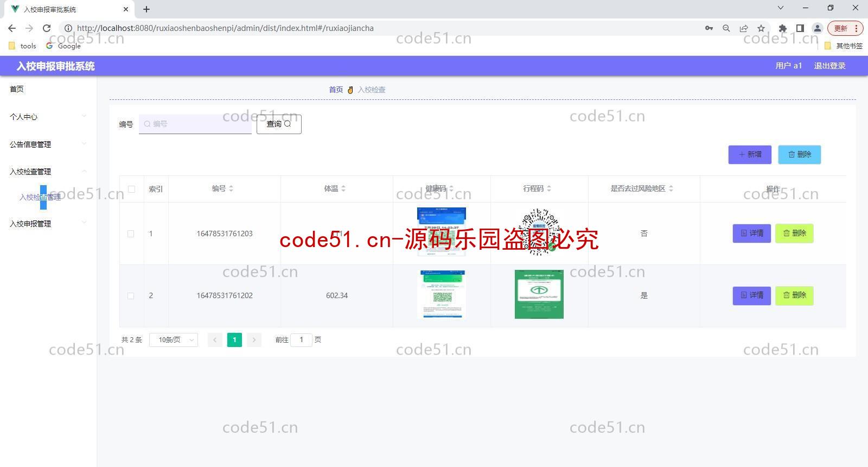The height and width of the screenshot is (467, 868).
Task: Sort the table by 体温 column
Action: 343,188
